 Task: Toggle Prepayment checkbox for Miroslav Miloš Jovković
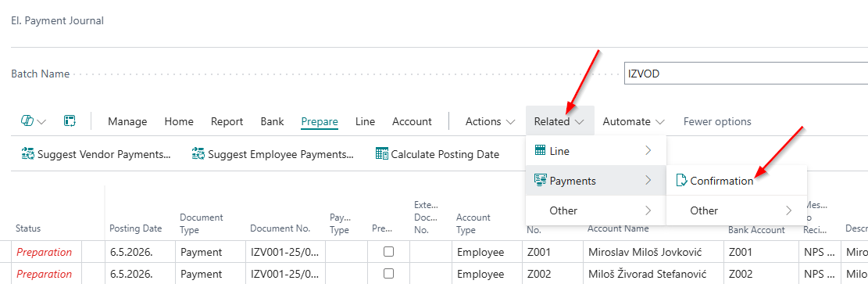(x=388, y=252)
